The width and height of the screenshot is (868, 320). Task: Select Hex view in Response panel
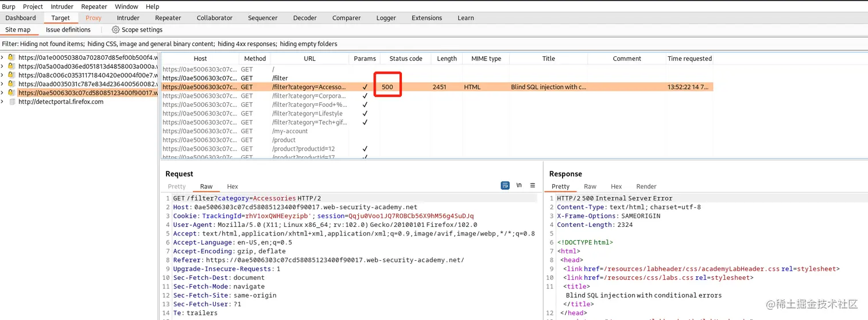pos(616,187)
